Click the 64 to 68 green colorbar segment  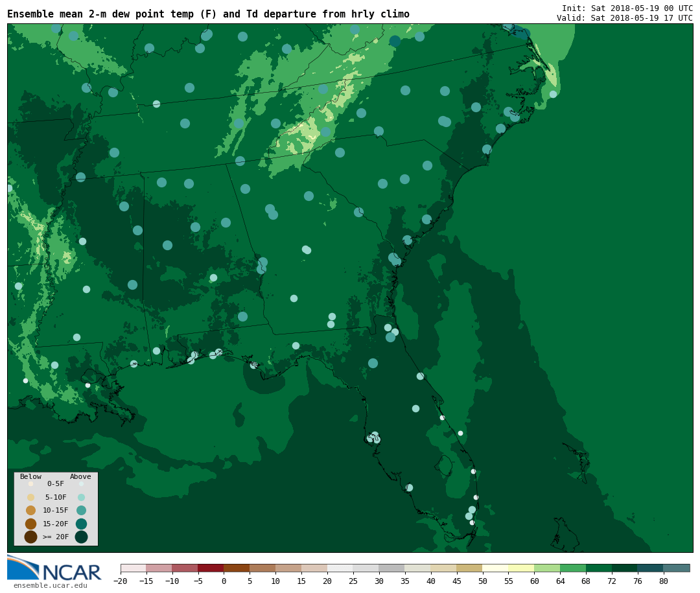click(573, 568)
